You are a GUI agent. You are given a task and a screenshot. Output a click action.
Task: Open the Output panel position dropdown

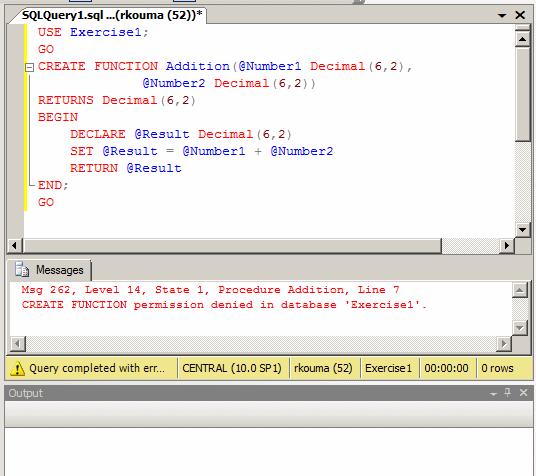click(x=493, y=394)
